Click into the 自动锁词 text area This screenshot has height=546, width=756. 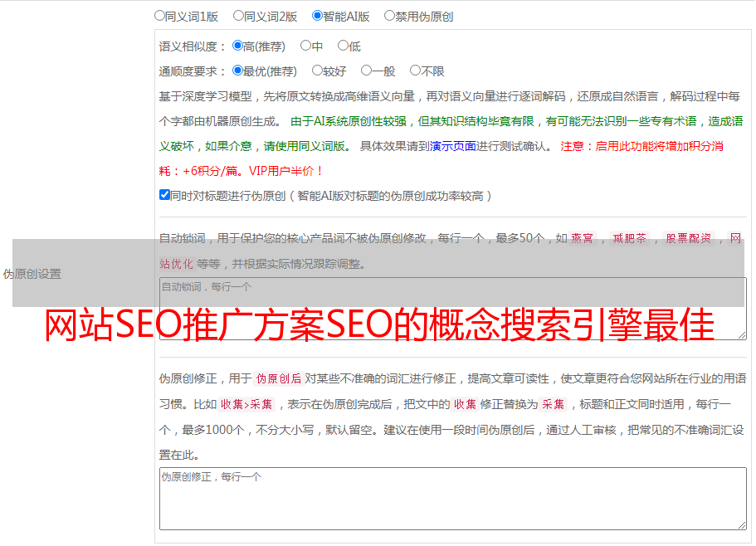pos(452,309)
